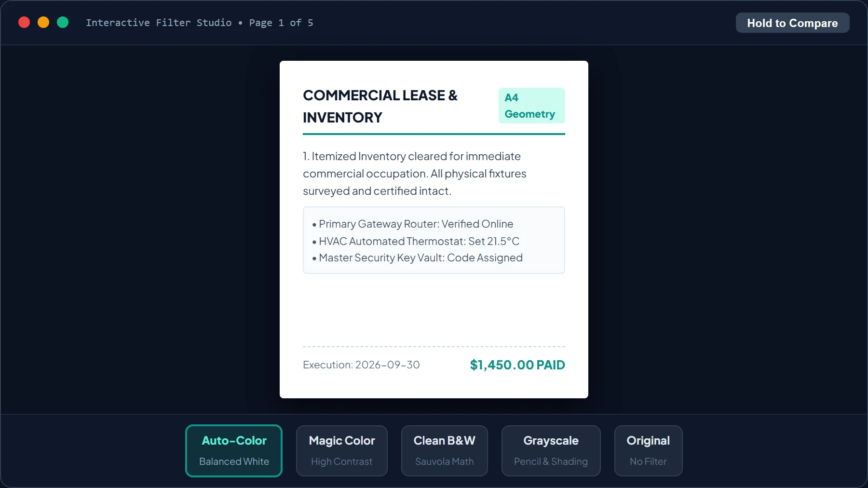Image resolution: width=868 pixels, height=488 pixels.
Task: Click 'Primary Gateway Router: Verified Online' line
Action: point(413,224)
